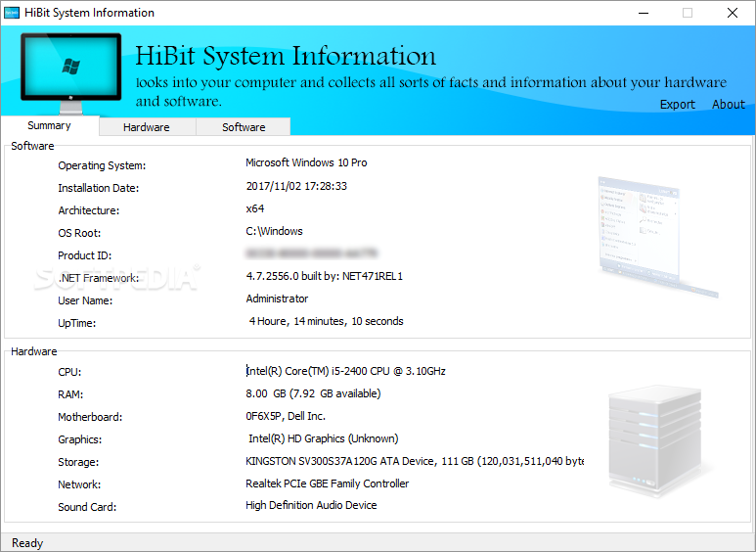Click the UpTime label
The width and height of the screenshot is (756, 552).
click(x=77, y=323)
